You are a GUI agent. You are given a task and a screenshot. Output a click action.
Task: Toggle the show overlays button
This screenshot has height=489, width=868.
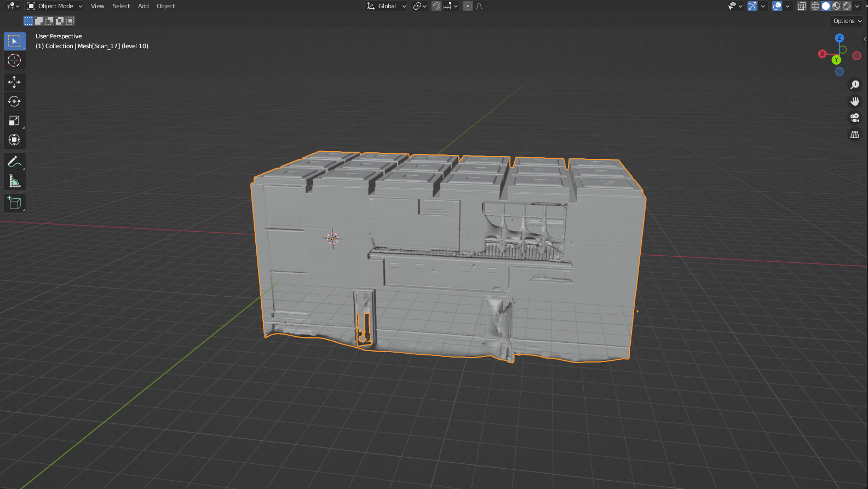pos(777,6)
